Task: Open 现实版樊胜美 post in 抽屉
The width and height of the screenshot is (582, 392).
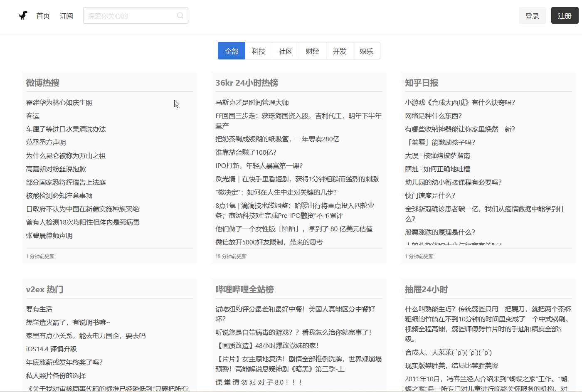Action: (451, 366)
